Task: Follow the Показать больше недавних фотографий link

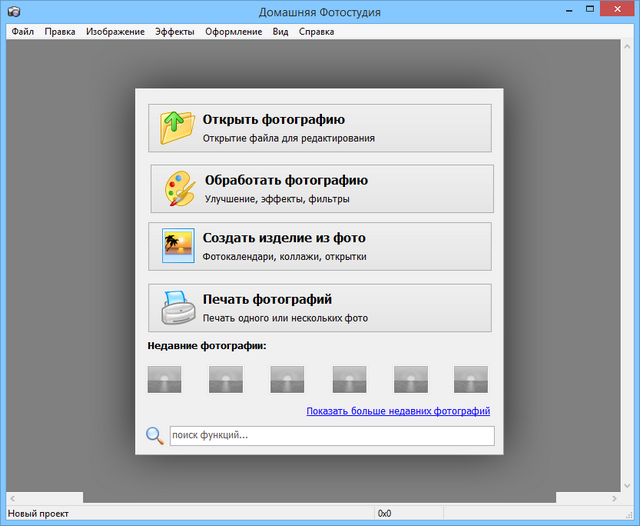Action: coord(398,411)
